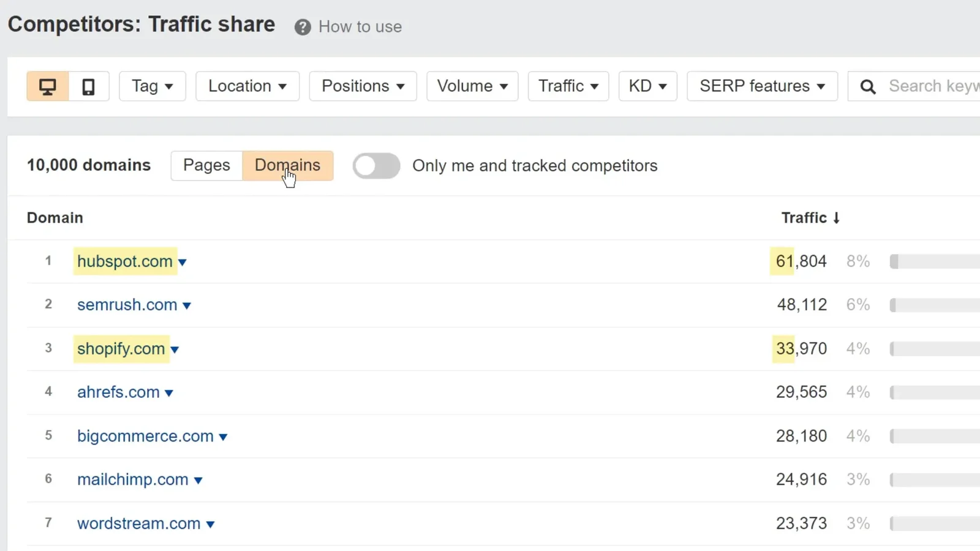Open the bigcommerce.com domain link
This screenshot has width=980, height=551.
(x=145, y=437)
